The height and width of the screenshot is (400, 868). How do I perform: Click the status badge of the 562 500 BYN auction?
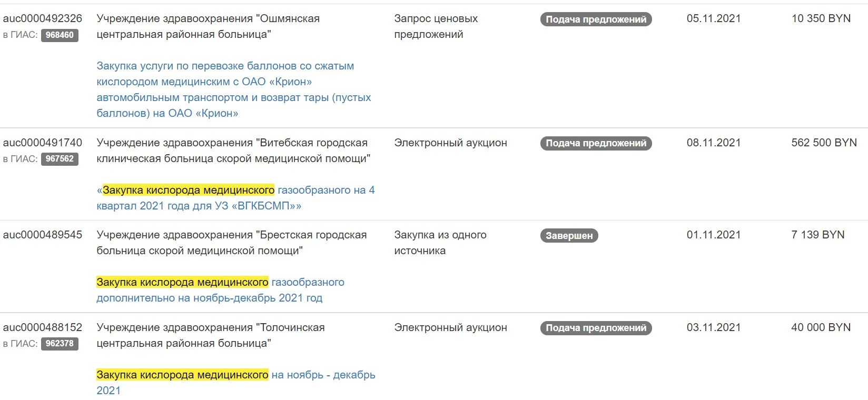coord(596,143)
